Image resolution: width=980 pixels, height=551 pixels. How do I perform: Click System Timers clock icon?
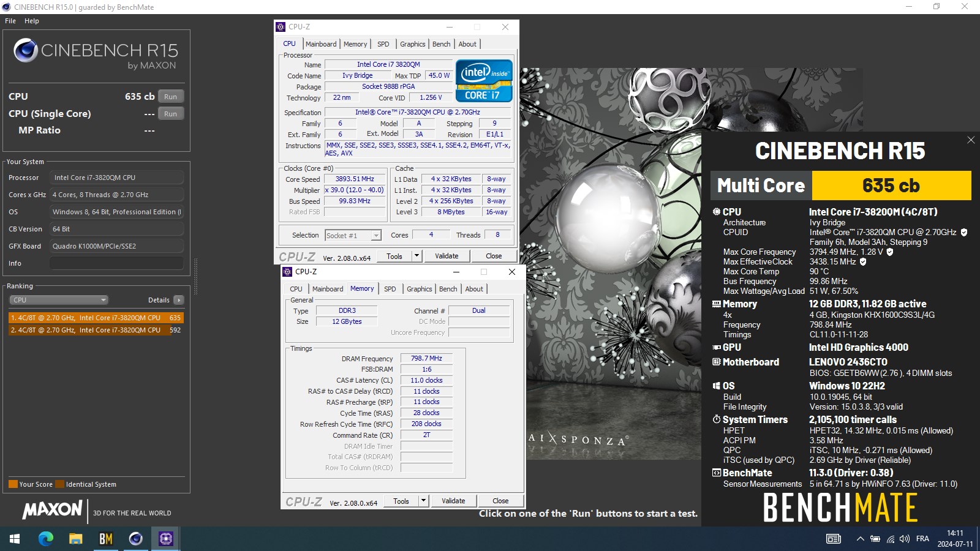tap(717, 419)
